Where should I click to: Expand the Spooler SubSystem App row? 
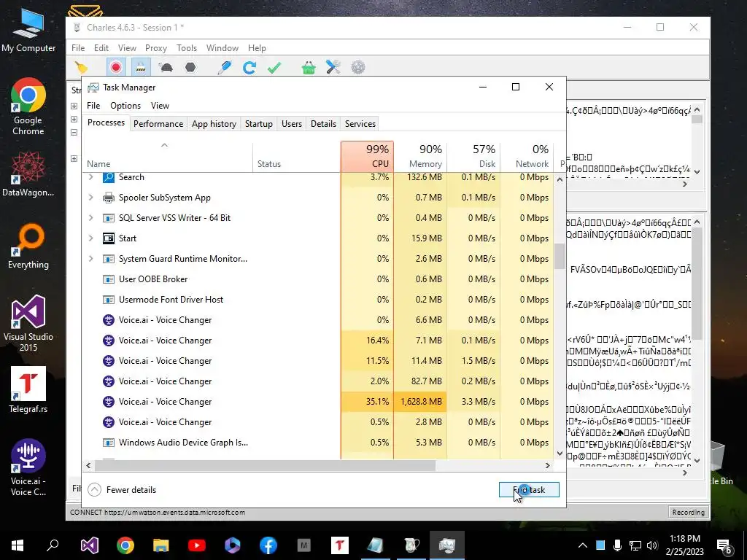pos(90,198)
